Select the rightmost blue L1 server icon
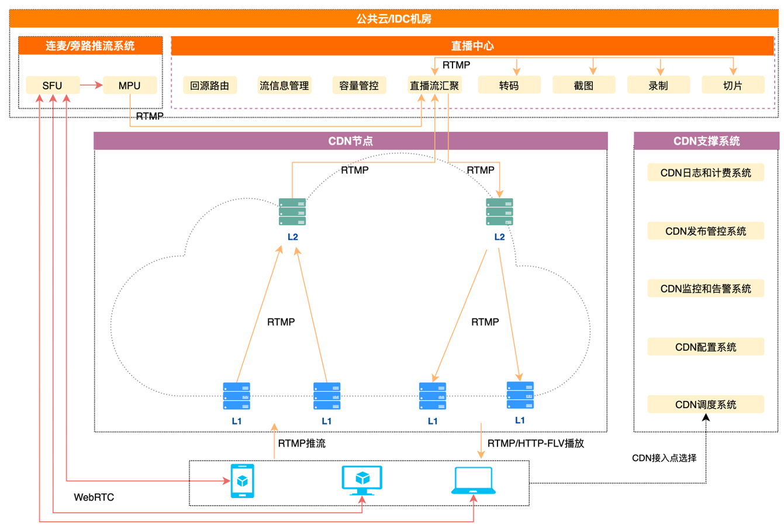Screen dimensions: 784x532 tap(520, 395)
